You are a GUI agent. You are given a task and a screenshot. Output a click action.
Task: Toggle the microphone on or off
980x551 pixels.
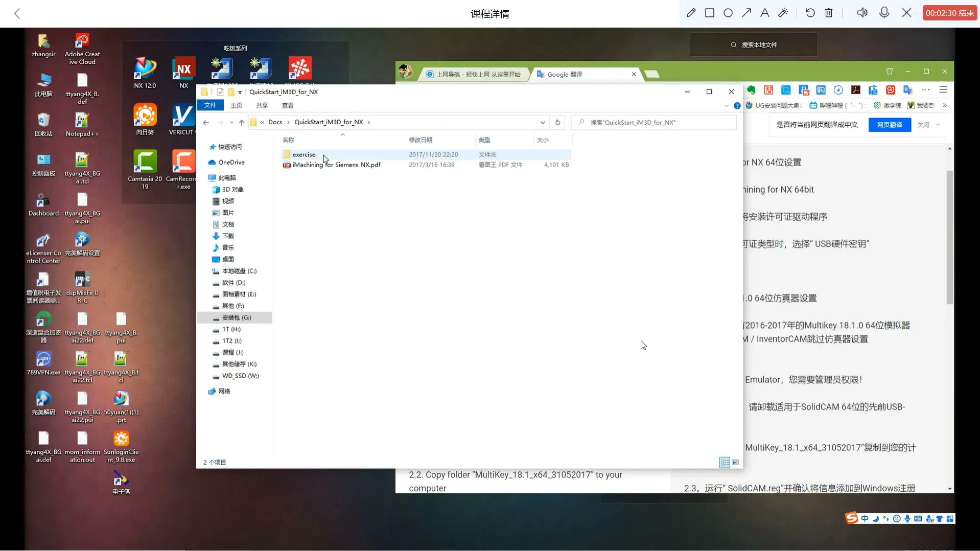tap(884, 13)
